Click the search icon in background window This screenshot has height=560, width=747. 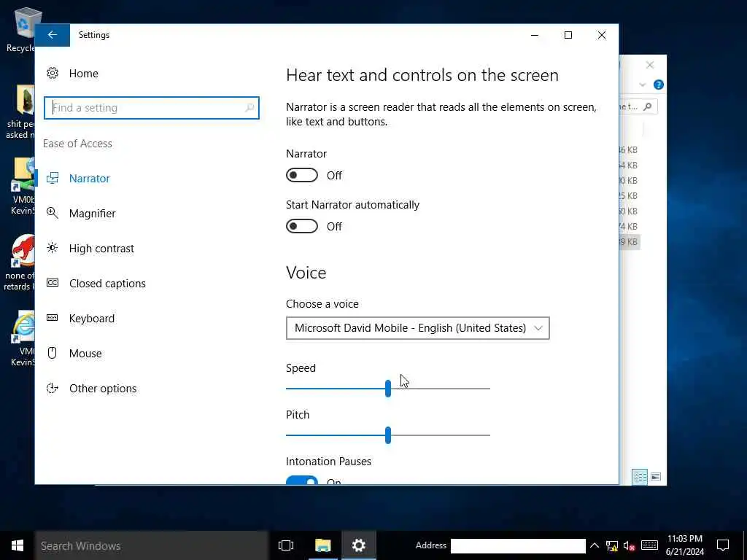click(x=648, y=106)
